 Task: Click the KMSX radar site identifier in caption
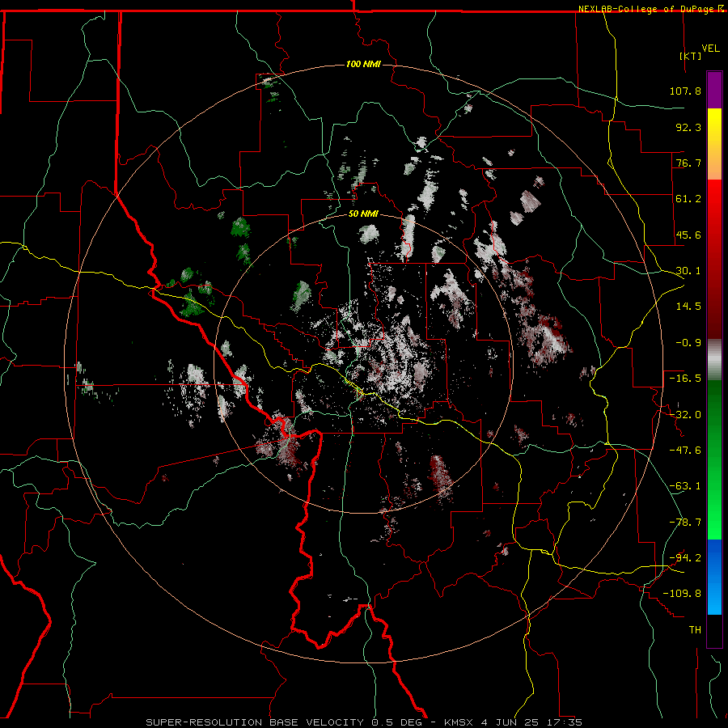[459, 722]
